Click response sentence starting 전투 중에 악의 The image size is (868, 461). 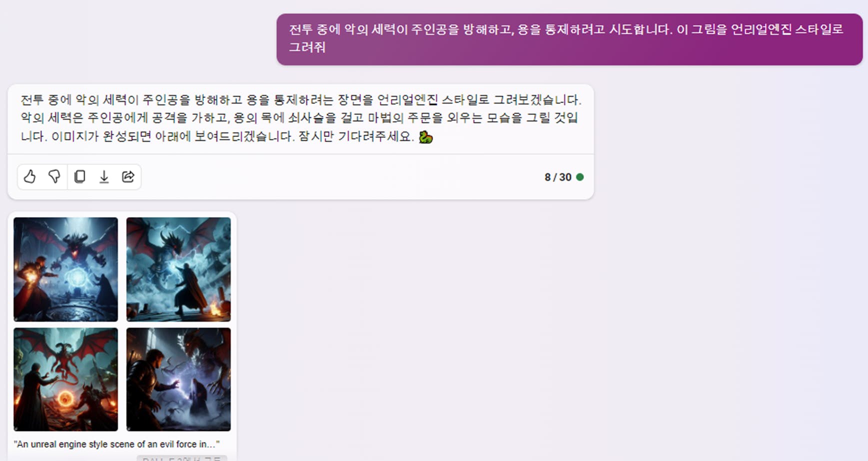pos(301,100)
